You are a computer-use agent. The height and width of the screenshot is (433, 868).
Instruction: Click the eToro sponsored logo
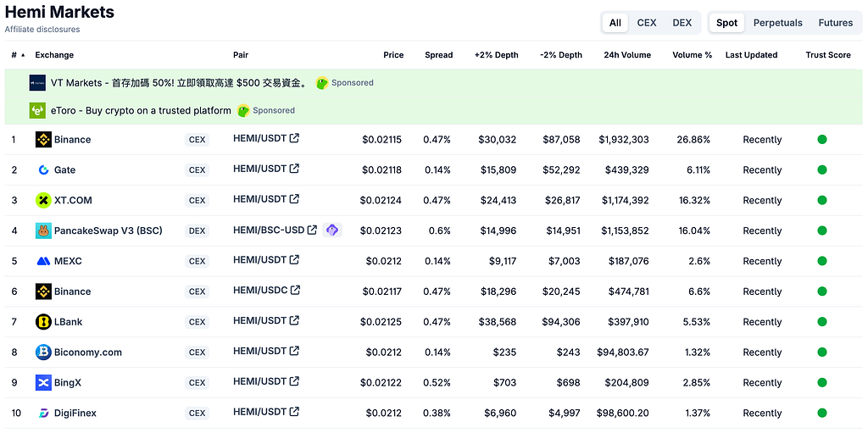click(x=37, y=110)
